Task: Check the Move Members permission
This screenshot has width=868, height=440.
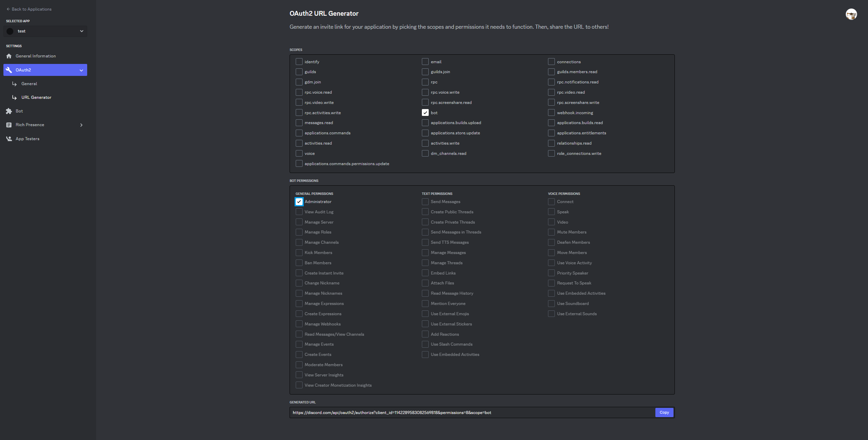Action: click(x=551, y=253)
